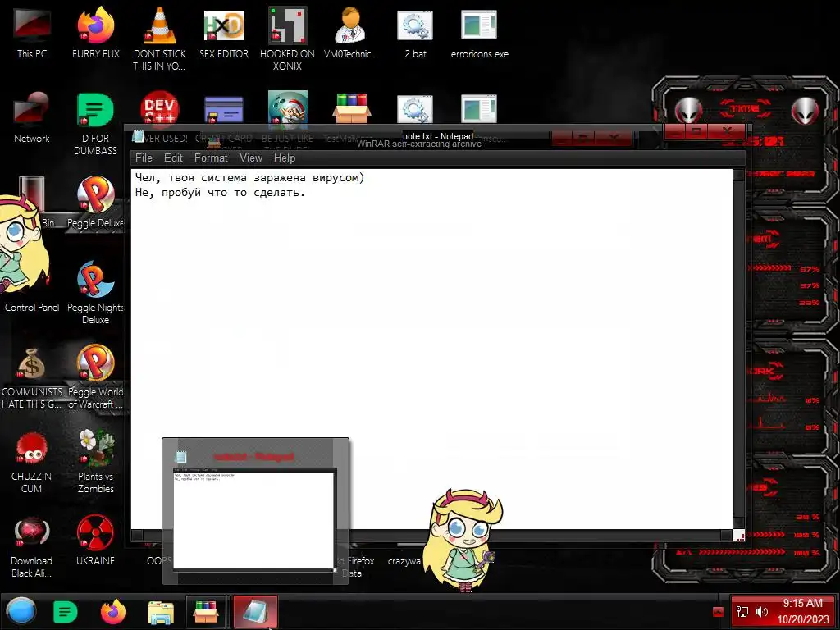Image resolution: width=840 pixels, height=630 pixels.
Task: Open the Notepad Format menu
Action: (211, 158)
